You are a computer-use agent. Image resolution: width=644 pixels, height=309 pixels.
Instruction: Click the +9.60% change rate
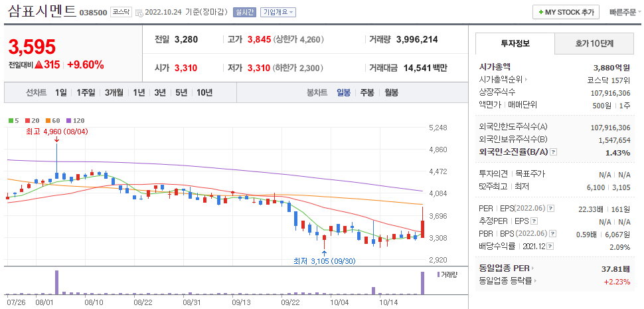pyautogui.click(x=86, y=65)
